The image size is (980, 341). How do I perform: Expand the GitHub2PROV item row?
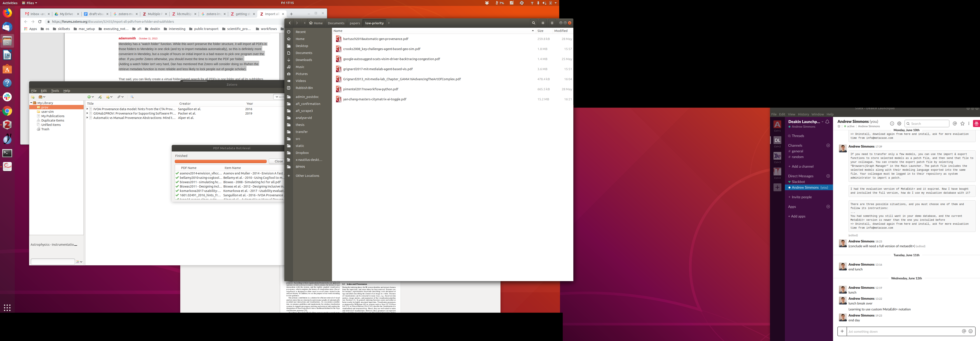[x=87, y=113]
